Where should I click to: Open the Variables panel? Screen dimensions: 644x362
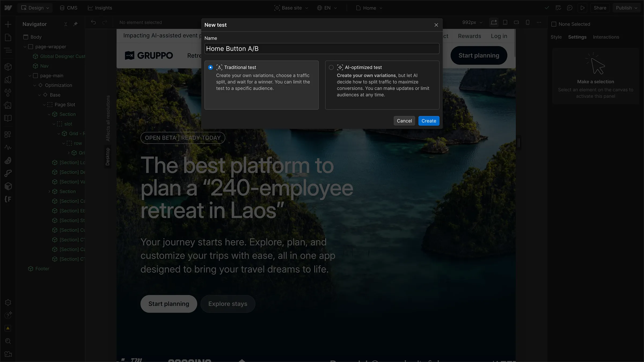(8, 93)
